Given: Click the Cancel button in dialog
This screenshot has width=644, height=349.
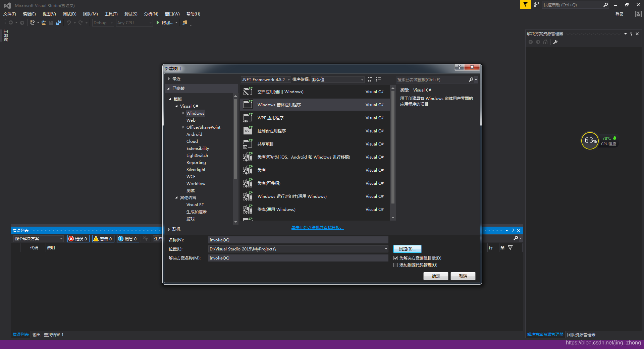Looking at the screenshot, I should pos(463,276).
